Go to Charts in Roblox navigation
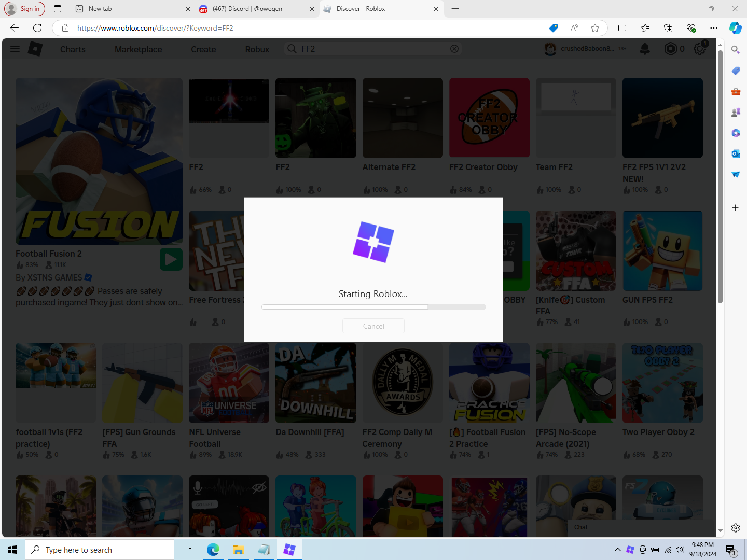Image resolution: width=747 pixels, height=560 pixels. tap(73, 49)
